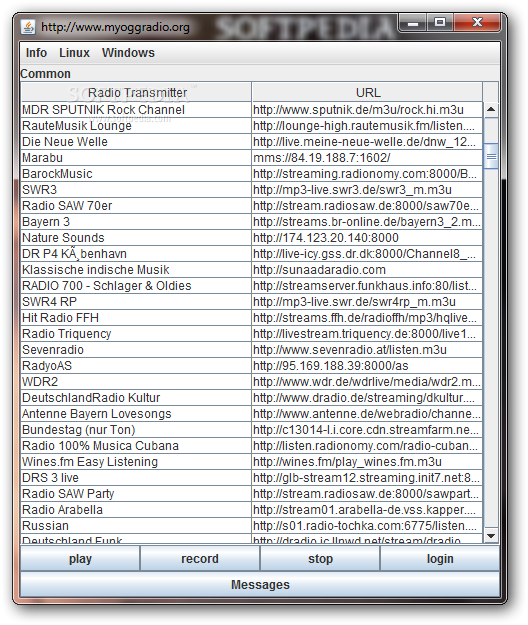The width and height of the screenshot is (528, 625).
Task: Click URL mms://84.19.188.7:1602/
Action: 367,157
